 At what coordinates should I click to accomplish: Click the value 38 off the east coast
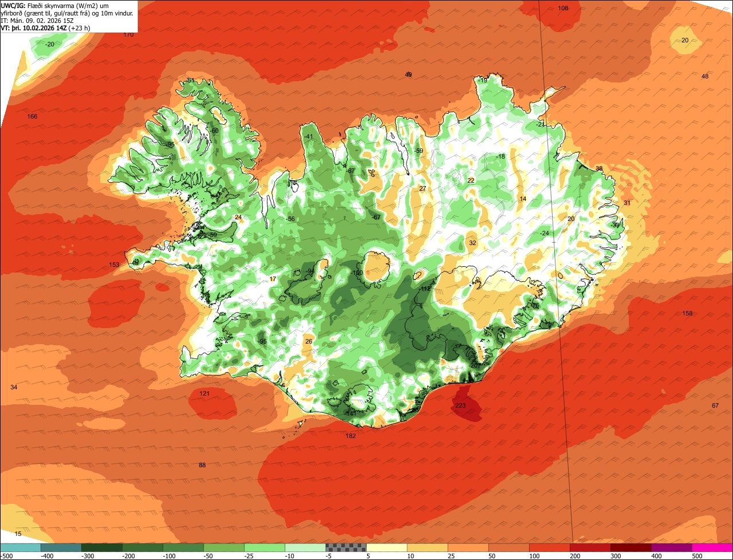(599, 168)
